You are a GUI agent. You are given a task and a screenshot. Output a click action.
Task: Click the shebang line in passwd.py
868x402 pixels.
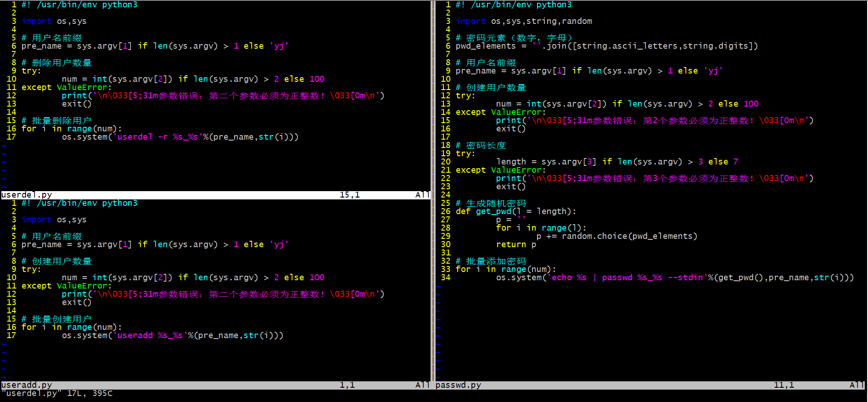(514, 5)
